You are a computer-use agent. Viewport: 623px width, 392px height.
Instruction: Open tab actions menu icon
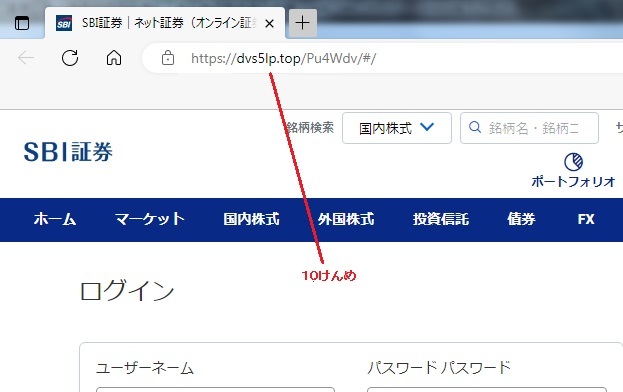[22, 23]
